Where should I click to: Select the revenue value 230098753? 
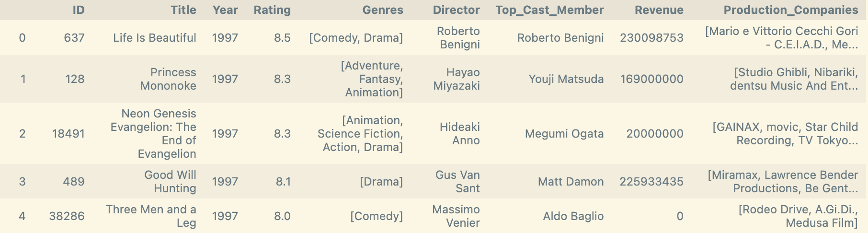(x=651, y=38)
